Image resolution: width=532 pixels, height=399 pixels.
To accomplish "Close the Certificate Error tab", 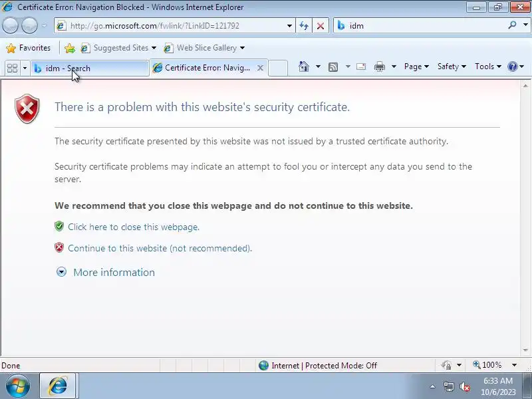I will coord(260,68).
